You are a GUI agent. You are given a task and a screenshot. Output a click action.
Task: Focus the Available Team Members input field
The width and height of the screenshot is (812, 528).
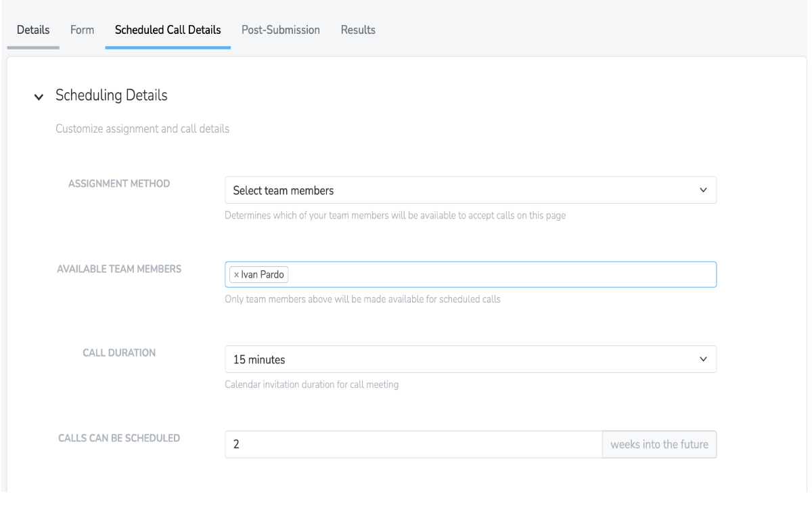point(501,275)
